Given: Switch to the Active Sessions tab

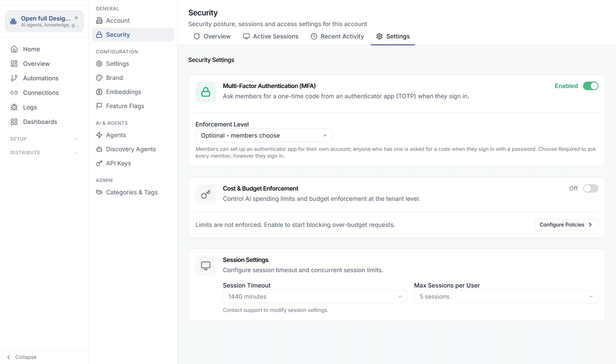Looking at the screenshot, I should pyautogui.click(x=271, y=36).
